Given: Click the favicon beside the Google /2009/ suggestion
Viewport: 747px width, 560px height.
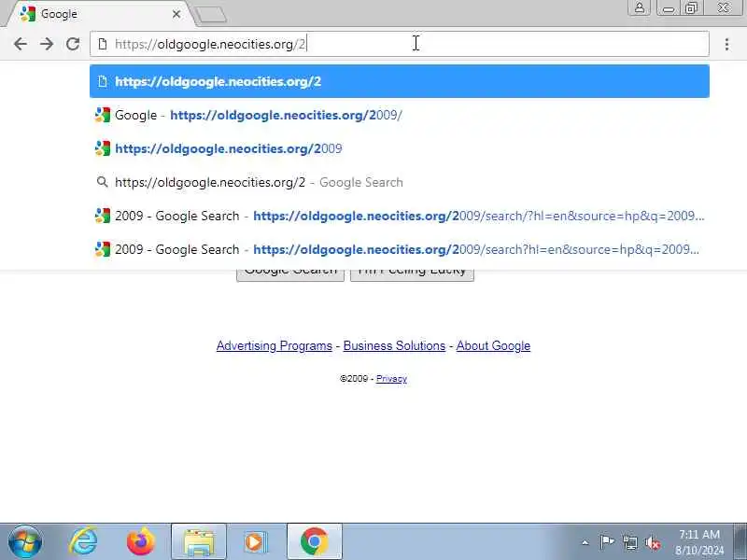Looking at the screenshot, I should 103,115.
